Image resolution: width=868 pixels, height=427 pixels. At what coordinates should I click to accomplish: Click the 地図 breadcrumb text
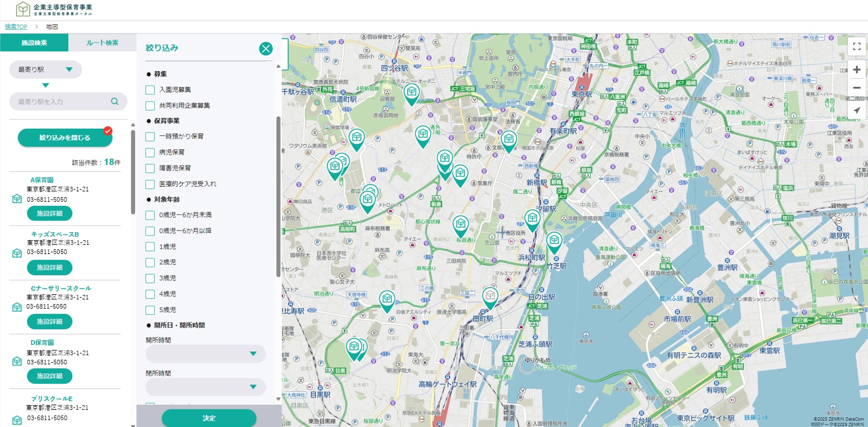coord(52,27)
